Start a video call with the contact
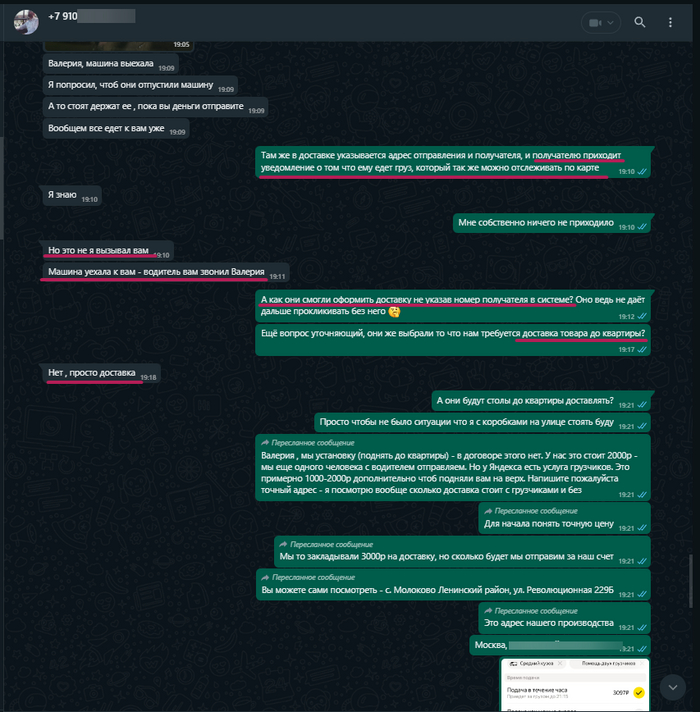This screenshot has height=712, width=700. (595, 23)
